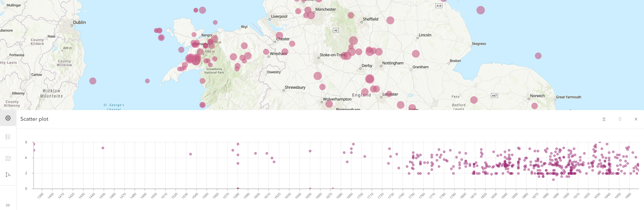Click the Wrexham town label
The width and height of the screenshot is (644, 210).
click(x=278, y=54)
